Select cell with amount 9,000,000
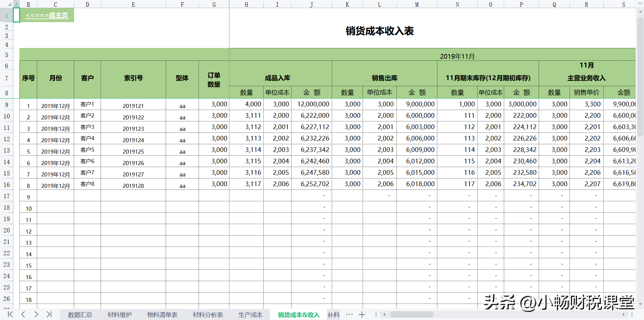 coord(417,104)
